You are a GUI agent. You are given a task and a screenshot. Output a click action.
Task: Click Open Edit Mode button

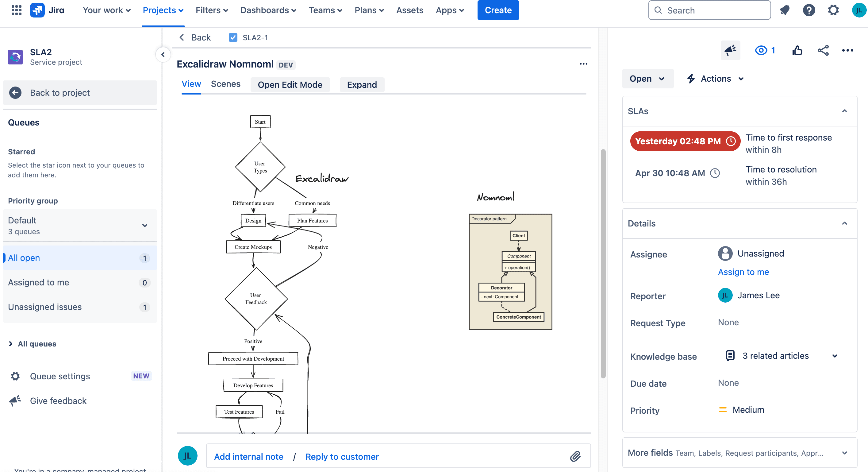(x=290, y=85)
